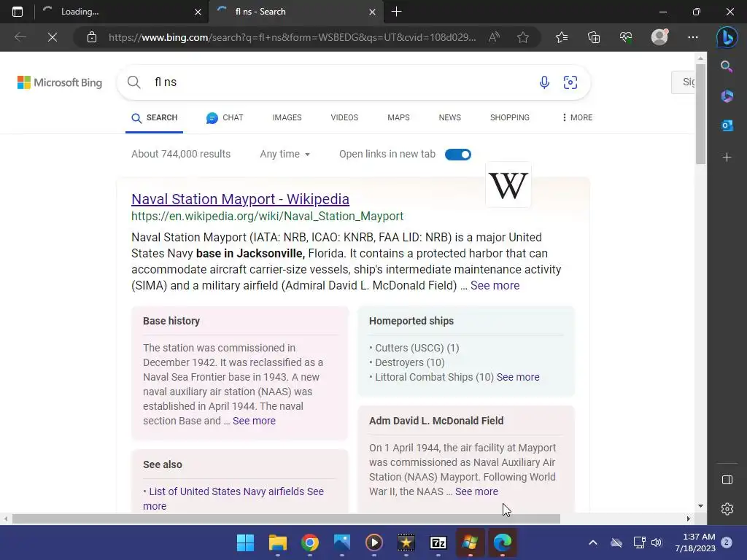Switch to the CHAT tab
This screenshot has height=560, width=747.
[225, 117]
